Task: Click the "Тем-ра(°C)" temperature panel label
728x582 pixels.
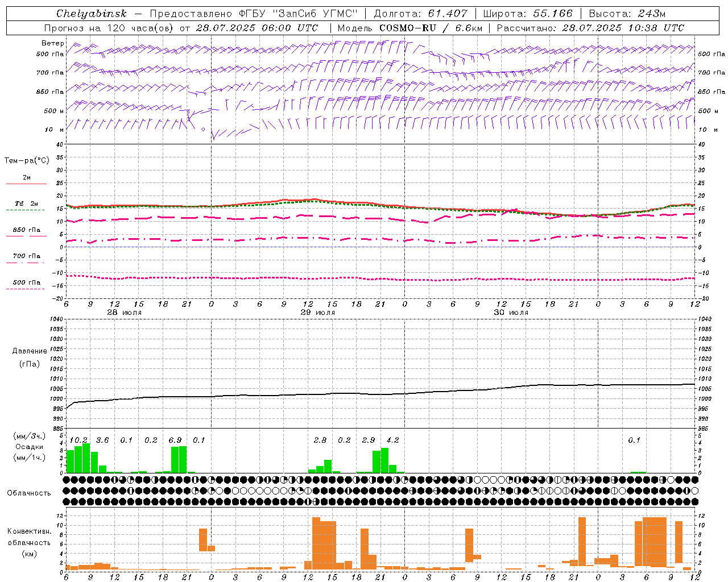Action: coord(27,161)
